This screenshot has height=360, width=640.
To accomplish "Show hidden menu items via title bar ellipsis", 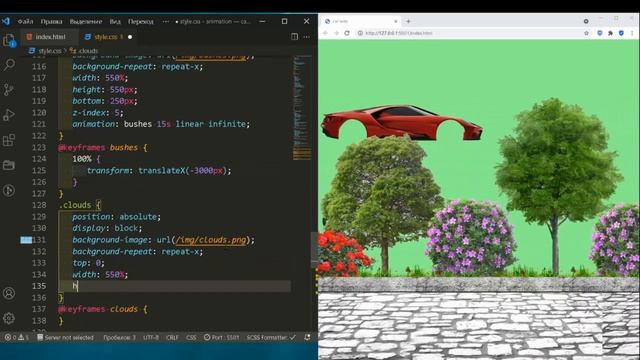I will click(165, 21).
